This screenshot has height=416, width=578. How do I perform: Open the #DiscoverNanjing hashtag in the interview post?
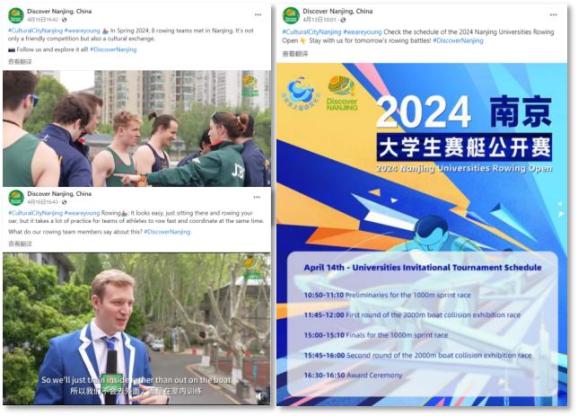[167, 232]
